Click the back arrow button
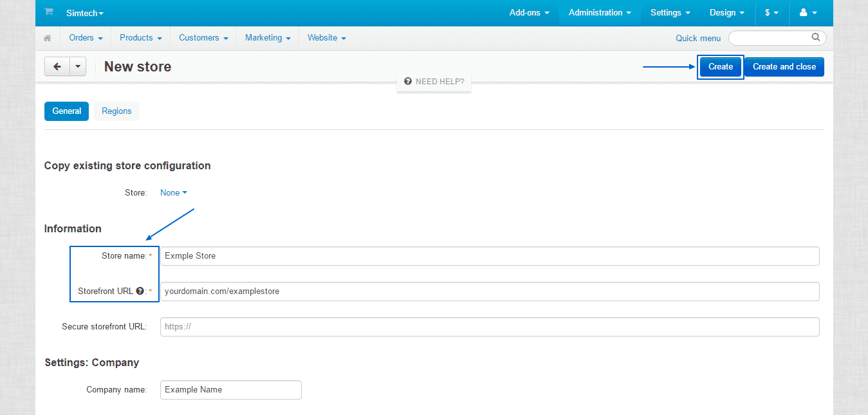The width and height of the screenshot is (868, 415). coord(57,66)
